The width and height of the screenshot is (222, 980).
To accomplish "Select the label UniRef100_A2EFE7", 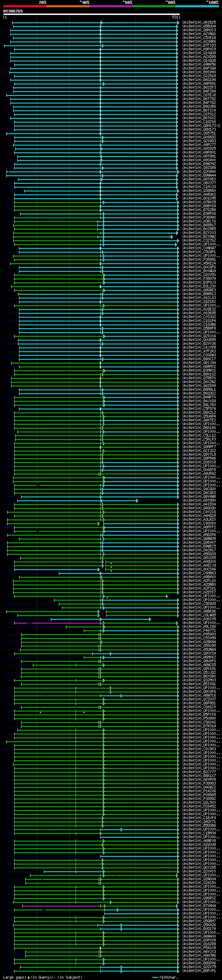I will 199,592.
